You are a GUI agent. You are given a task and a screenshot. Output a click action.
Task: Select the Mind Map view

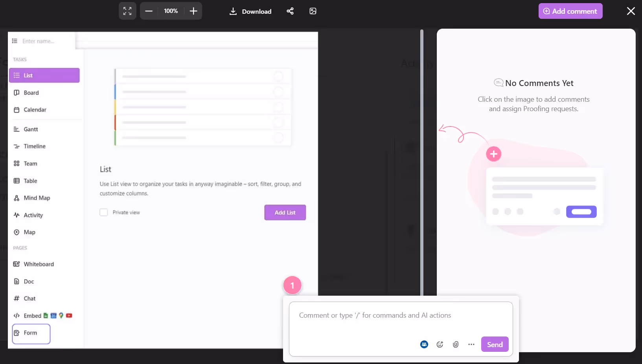pyautogui.click(x=36, y=198)
